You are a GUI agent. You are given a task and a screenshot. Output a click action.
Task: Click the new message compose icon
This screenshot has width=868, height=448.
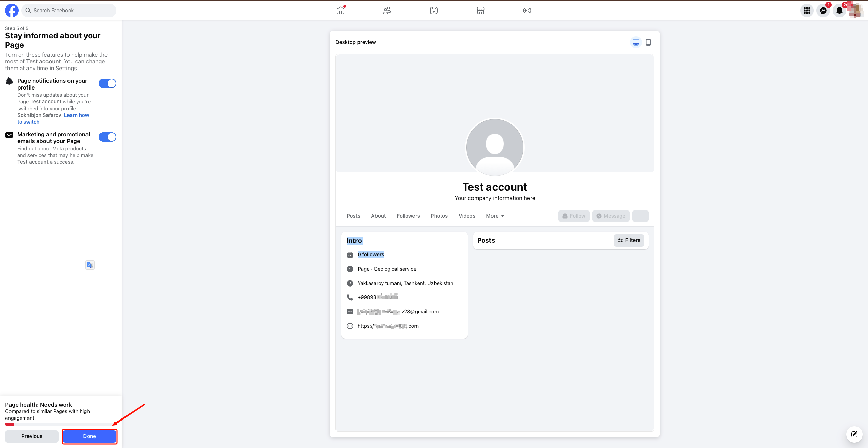pos(854,434)
